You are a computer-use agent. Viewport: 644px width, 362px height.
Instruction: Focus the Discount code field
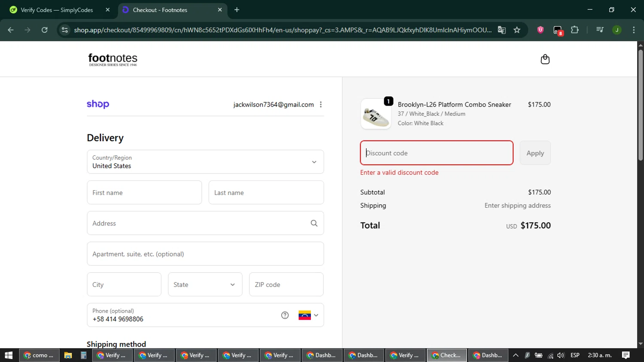point(437,153)
